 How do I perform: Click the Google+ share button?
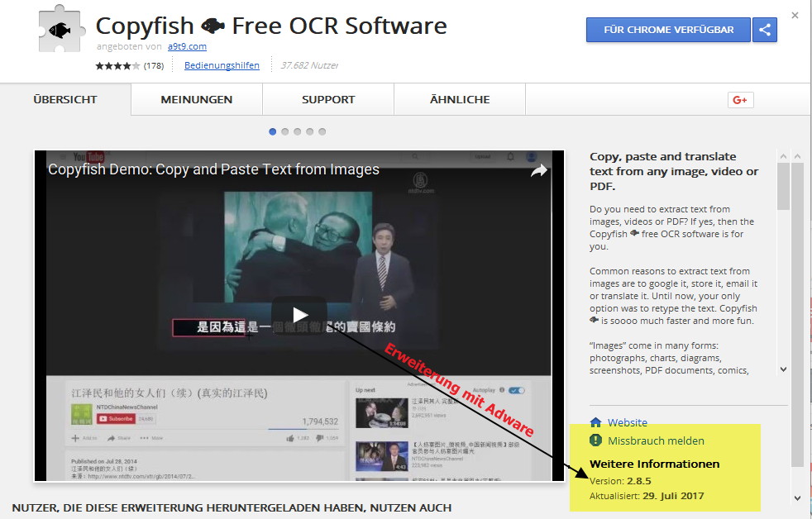click(x=741, y=100)
